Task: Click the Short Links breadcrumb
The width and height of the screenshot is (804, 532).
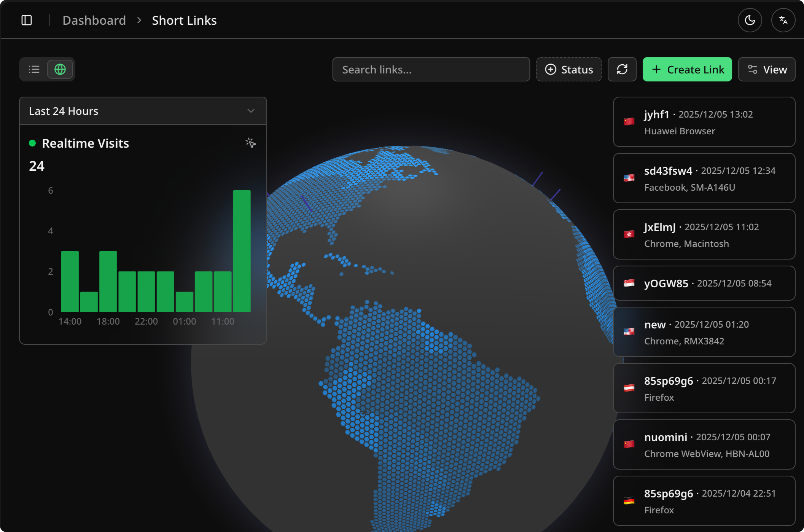Action: [184, 20]
